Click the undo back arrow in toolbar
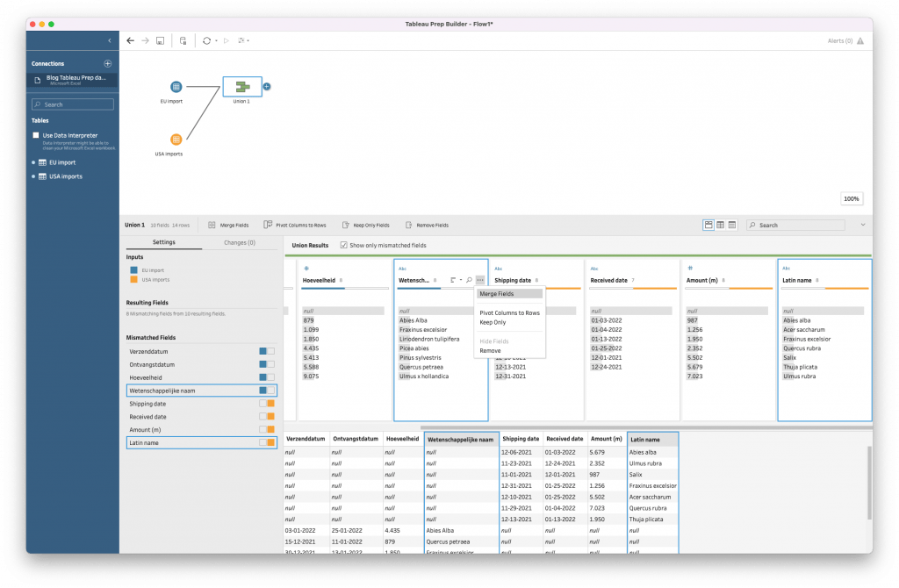Viewport: 899px width, 588px height. [131, 40]
